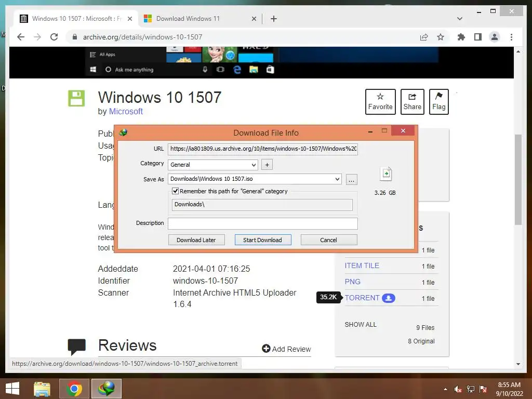Go back using Chrome's back arrow

[21, 37]
